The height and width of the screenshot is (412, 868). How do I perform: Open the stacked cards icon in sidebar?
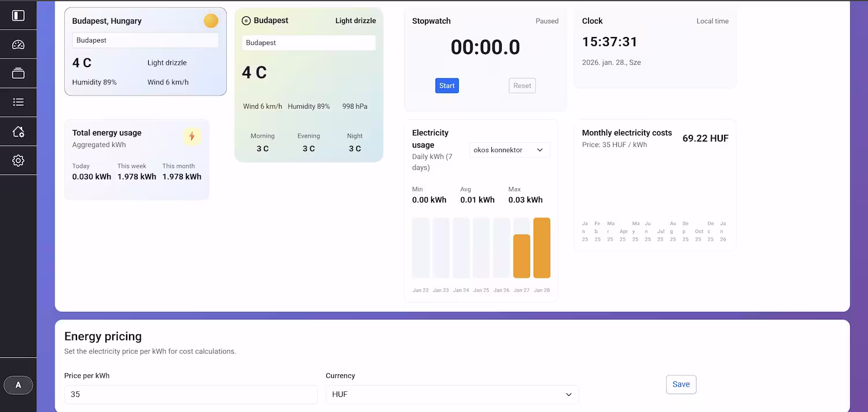click(19, 73)
